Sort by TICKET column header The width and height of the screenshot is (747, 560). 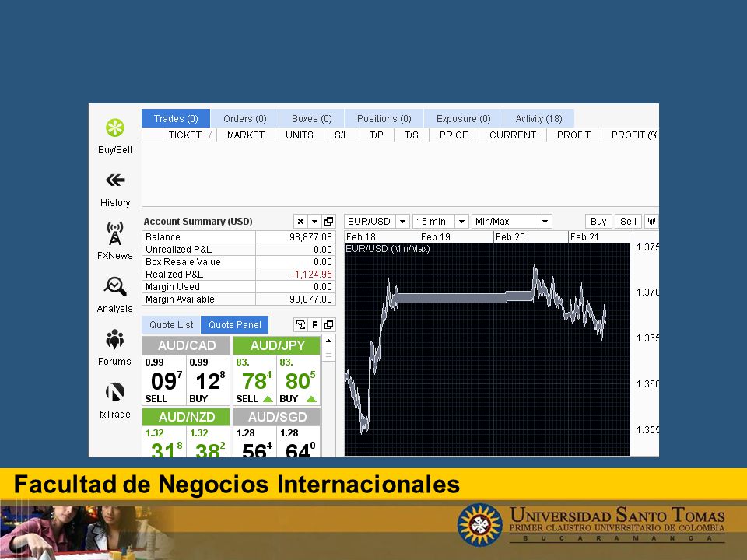coord(190,135)
